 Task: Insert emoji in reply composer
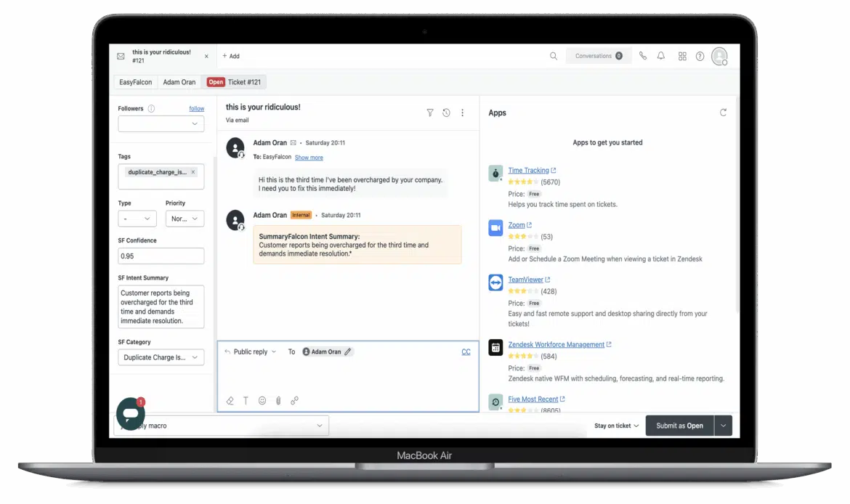click(x=262, y=400)
